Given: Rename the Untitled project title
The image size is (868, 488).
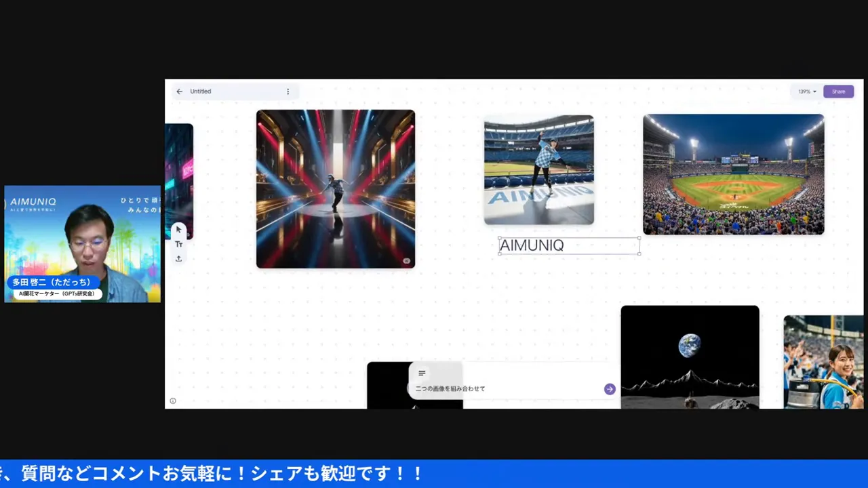Looking at the screenshot, I should pyautogui.click(x=201, y=91).
